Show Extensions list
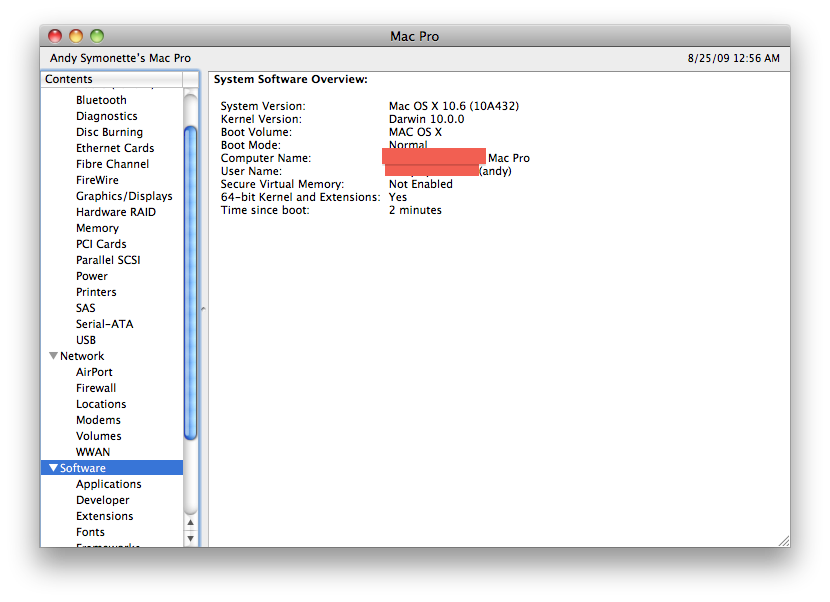This screenshot has height=602, width=830. (104, 516)
